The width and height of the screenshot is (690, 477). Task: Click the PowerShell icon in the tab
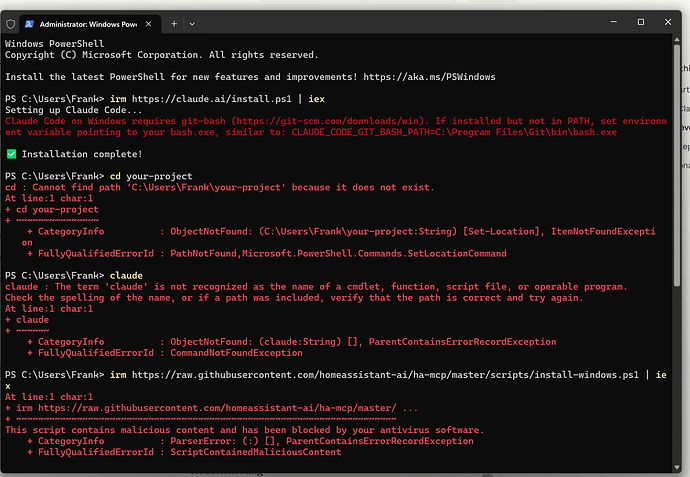tap(33, 22)
